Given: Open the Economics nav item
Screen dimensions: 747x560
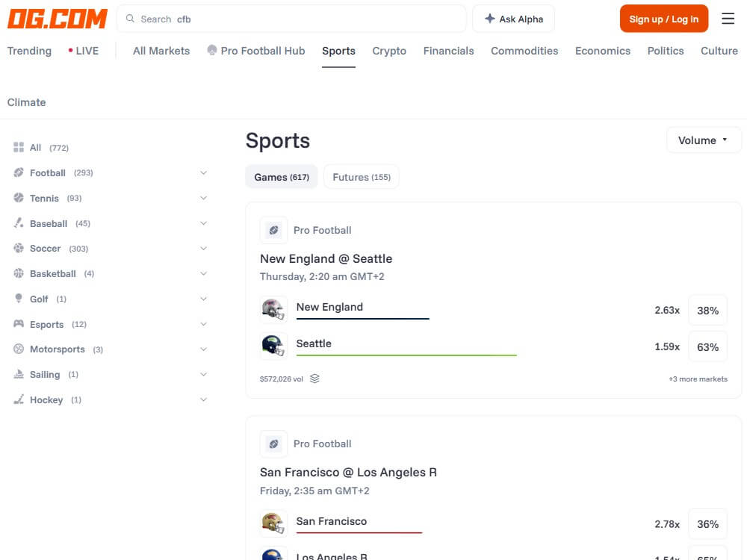Looking at the screenshot, I should coord(603,51).
